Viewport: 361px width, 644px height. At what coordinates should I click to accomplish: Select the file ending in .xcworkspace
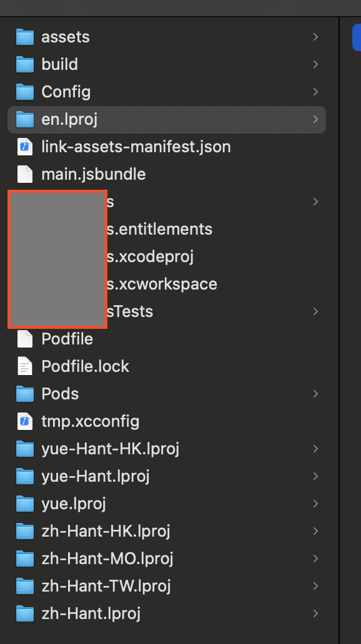pos(167,284)
